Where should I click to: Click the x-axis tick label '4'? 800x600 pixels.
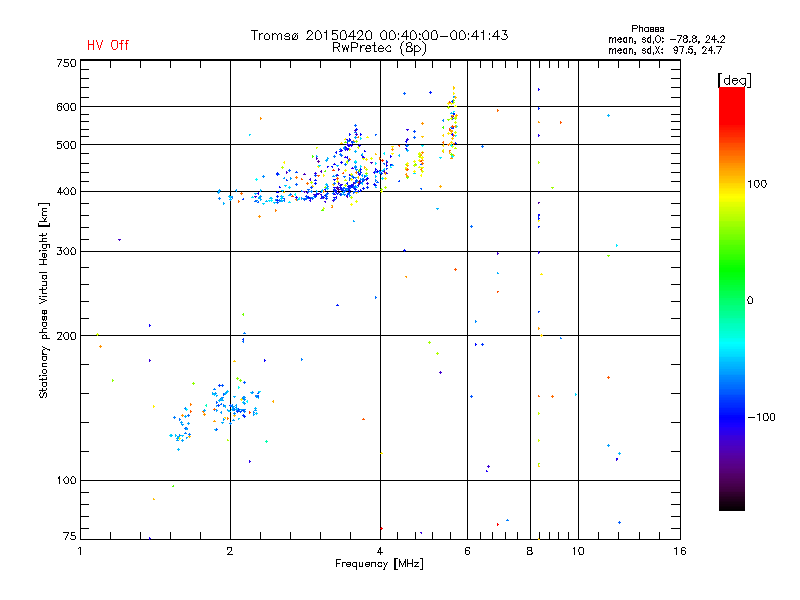point(380,551)
